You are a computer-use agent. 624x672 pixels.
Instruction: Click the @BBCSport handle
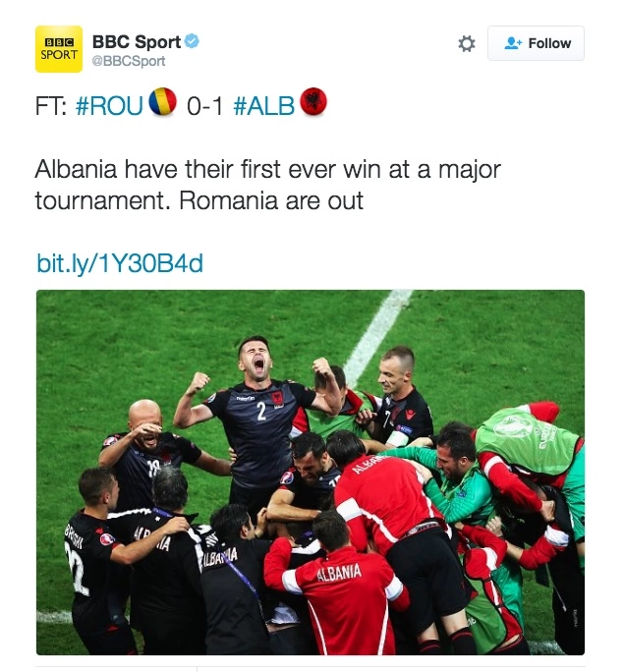pyautogui.click(x=129, y=61)
